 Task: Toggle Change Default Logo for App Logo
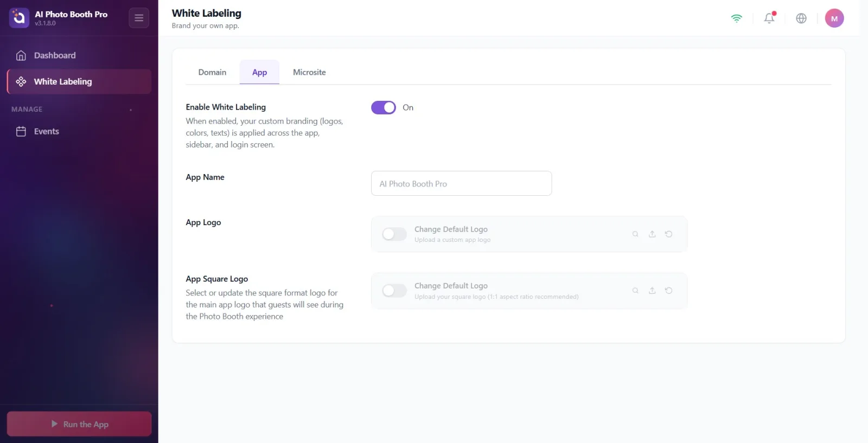(x=394, y=234)
